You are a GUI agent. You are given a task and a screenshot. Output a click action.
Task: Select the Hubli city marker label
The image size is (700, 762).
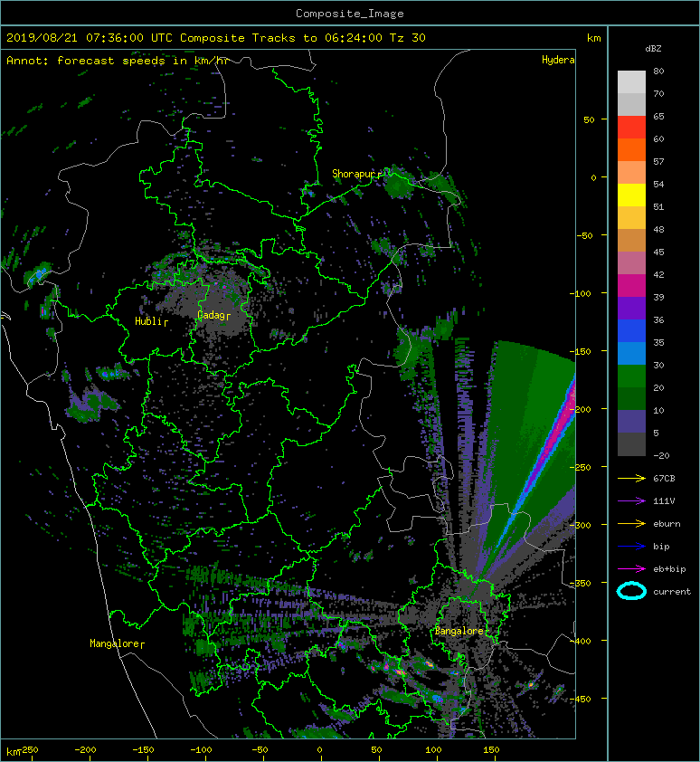[x=151, y=321]
